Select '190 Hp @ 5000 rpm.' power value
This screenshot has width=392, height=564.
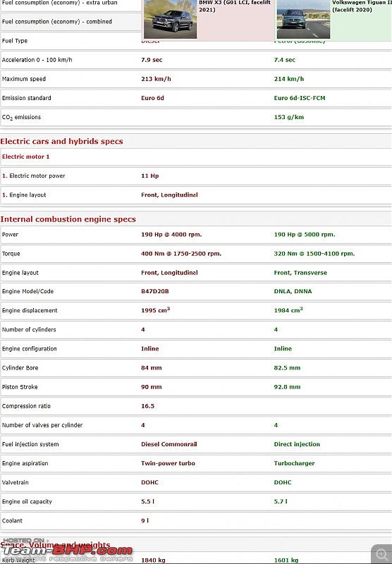(x=305, y=235)
